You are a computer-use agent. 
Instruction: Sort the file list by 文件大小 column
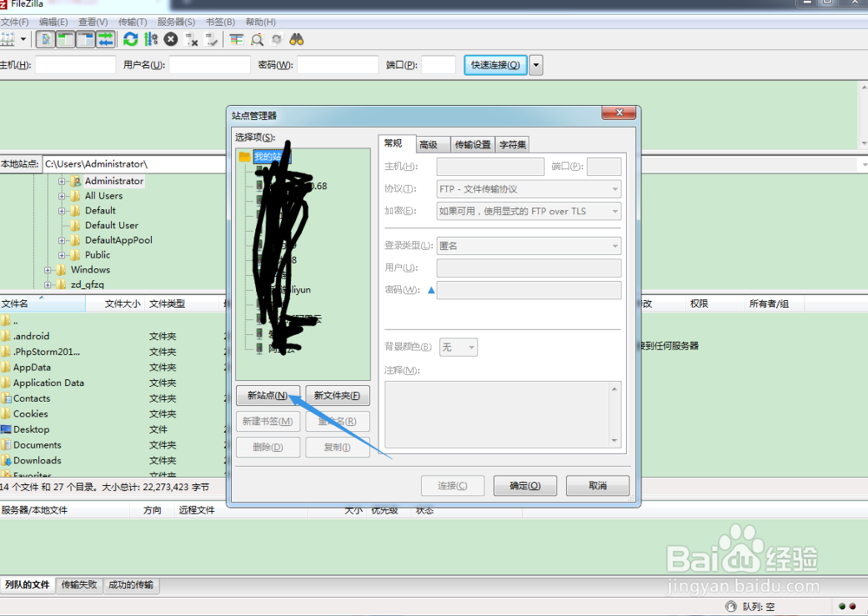[x=115, y=304]
